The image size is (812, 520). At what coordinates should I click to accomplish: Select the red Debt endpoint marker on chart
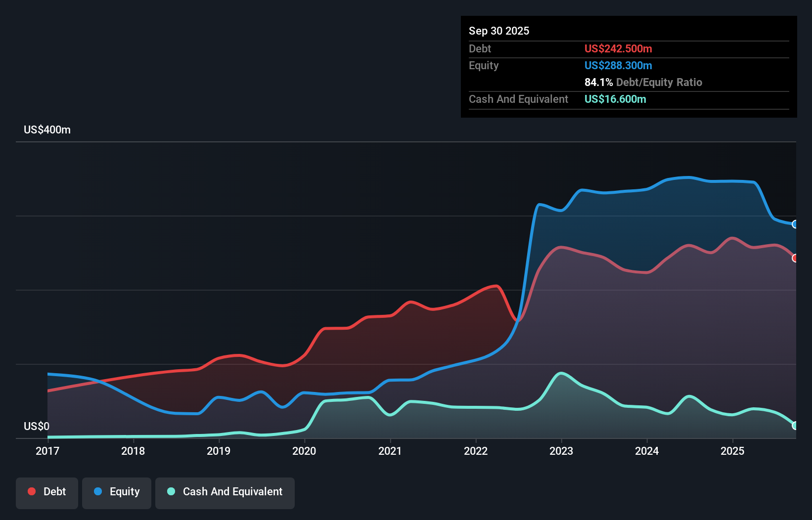click(795, 258)
